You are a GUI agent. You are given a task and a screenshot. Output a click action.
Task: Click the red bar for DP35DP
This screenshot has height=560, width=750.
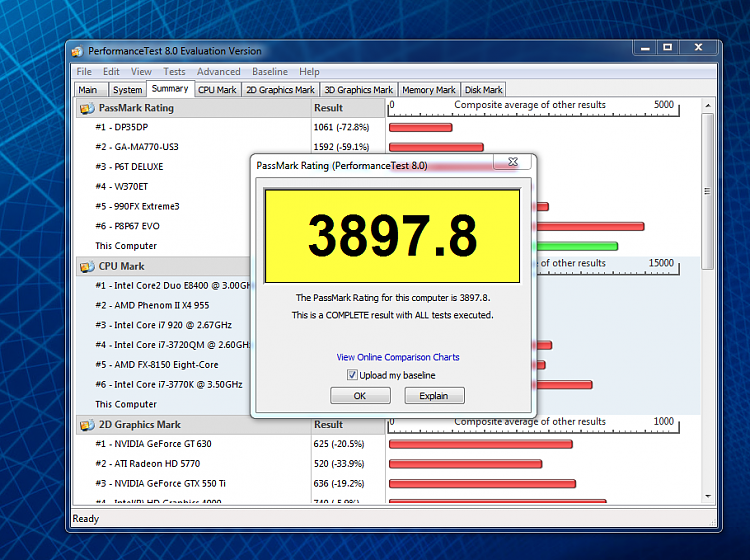tap(420, 128)
